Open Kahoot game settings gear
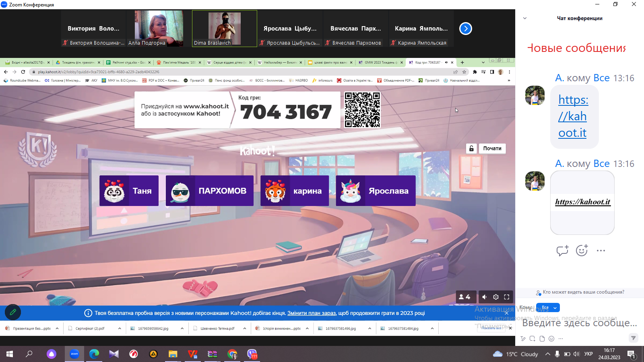The image size is (644, 362). click(x=496, y=297)
